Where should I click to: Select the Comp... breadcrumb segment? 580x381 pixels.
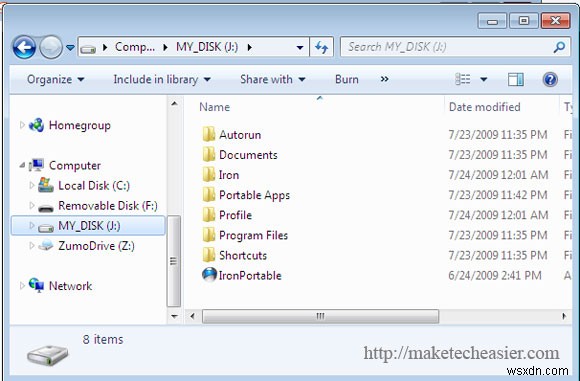[x=135, y=47]
